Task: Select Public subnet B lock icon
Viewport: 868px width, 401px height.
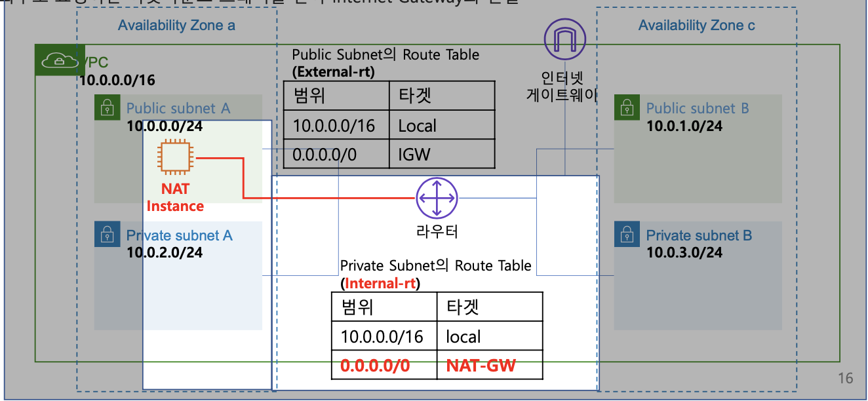Action: tap(627, 108)
